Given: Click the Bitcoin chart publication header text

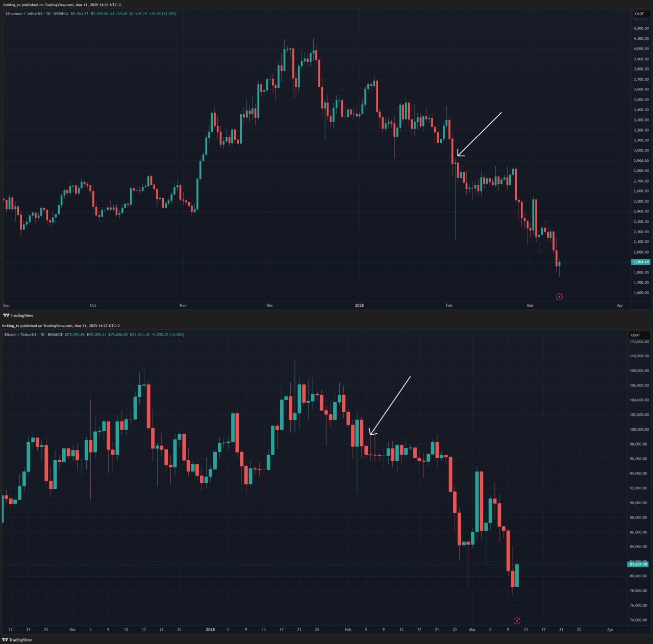Looking at the screenshot, I should [x=61, y=326].
